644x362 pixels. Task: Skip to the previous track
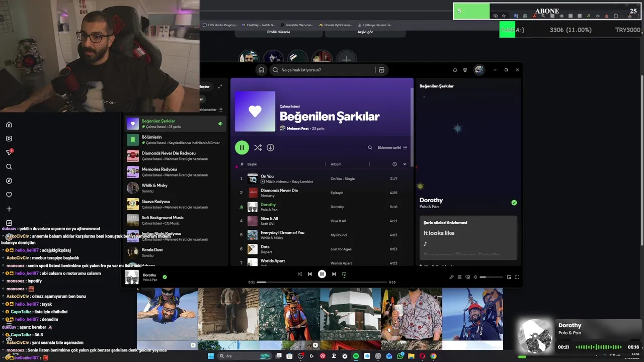pyautogui.click(x=310, y=274)
